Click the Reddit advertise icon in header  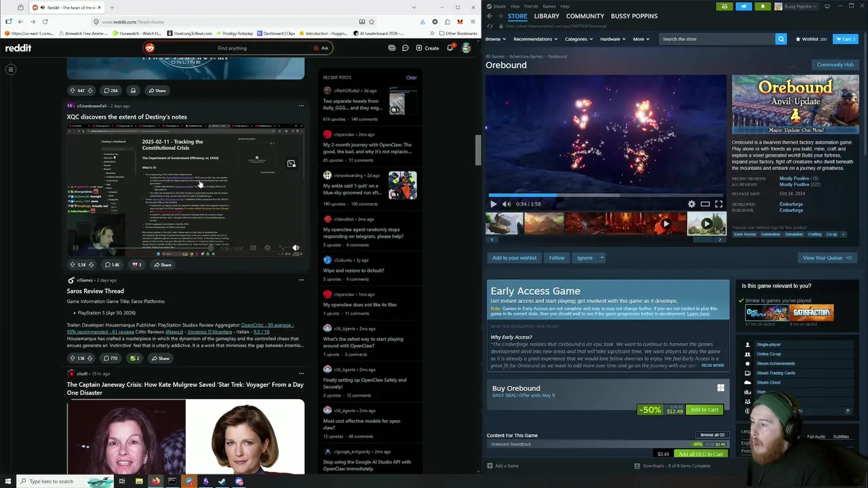point(392,48)
